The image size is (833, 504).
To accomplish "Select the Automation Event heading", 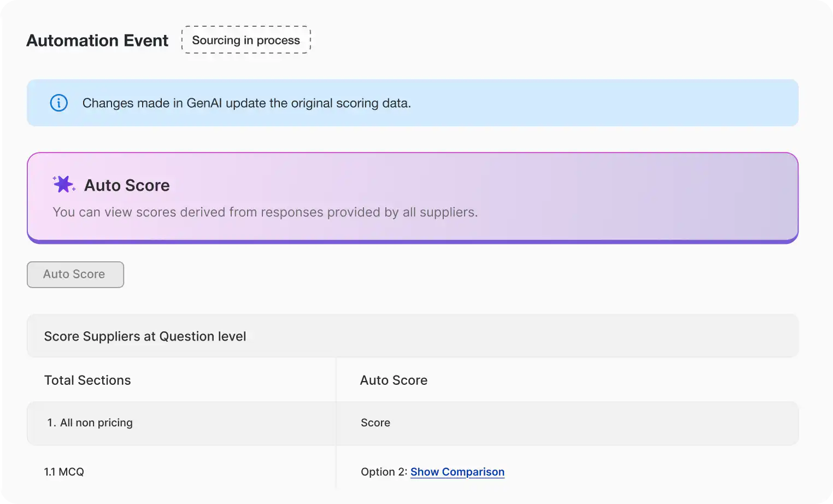I will coord(97,40).
